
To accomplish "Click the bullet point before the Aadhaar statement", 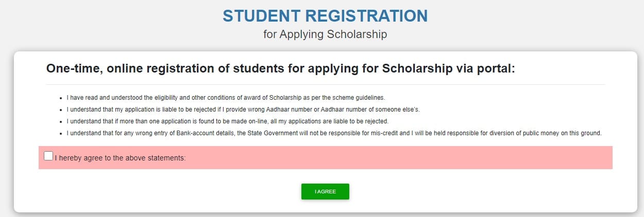I will click(x=61, y=110).
